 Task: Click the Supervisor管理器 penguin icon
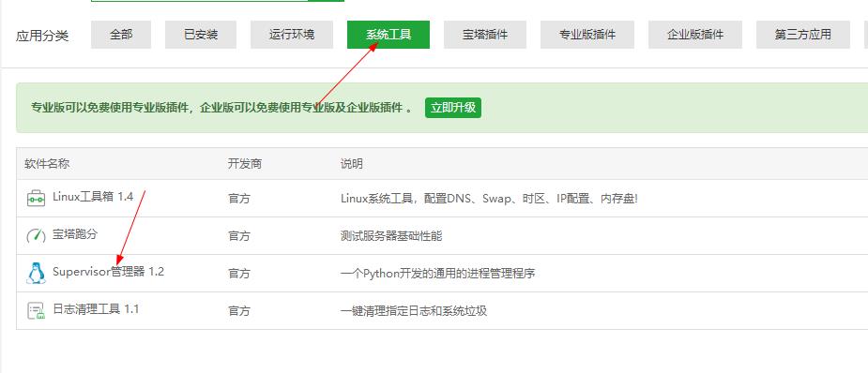tap(36, 273)
